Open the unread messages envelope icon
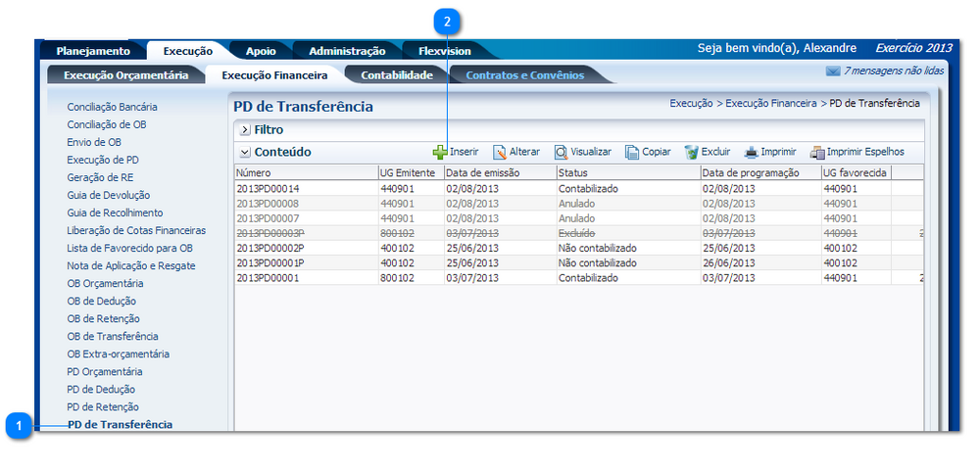This screenshot has height=471, width=980. coord(833,71)
